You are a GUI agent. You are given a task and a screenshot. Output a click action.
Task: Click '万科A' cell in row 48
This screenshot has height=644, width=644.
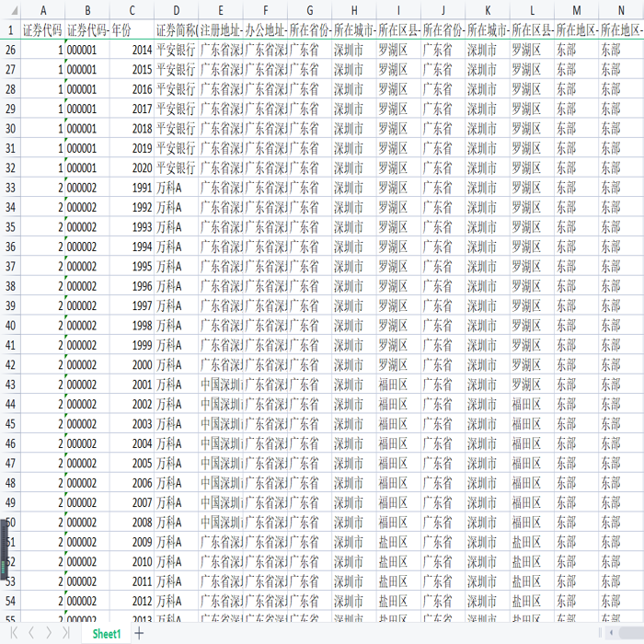[x=177, y=483]
